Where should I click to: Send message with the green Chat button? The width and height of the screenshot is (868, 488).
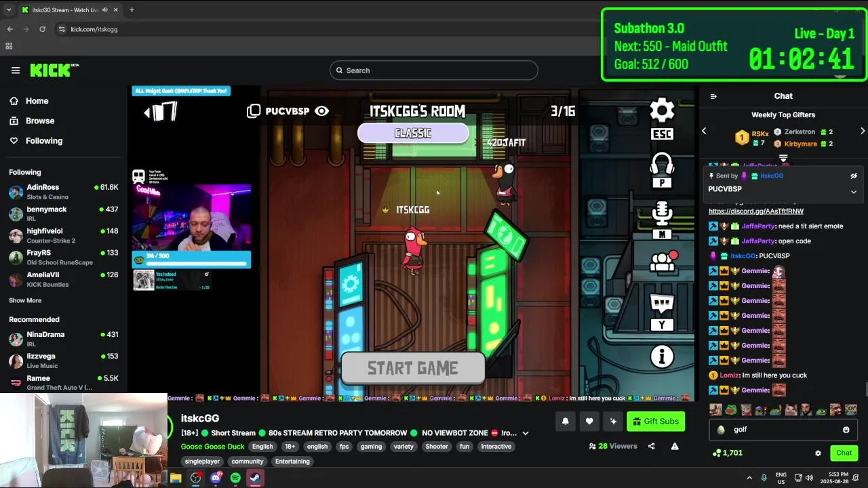click(x=844, y=453)
